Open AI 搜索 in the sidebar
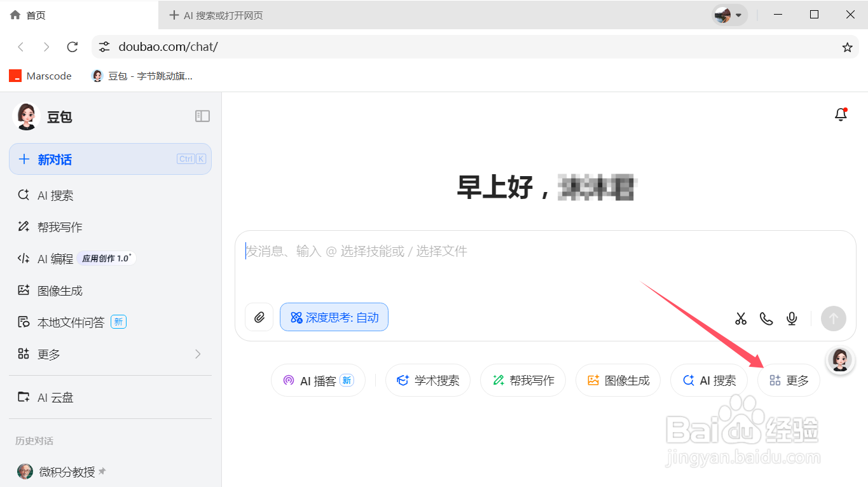 [x=110, y=195]
